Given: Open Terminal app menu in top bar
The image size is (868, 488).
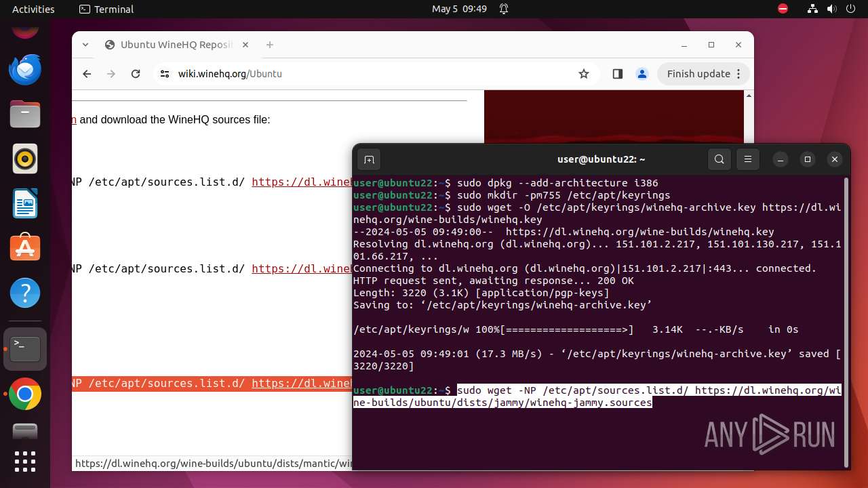Looking at the screenshot, I should 106,9.
